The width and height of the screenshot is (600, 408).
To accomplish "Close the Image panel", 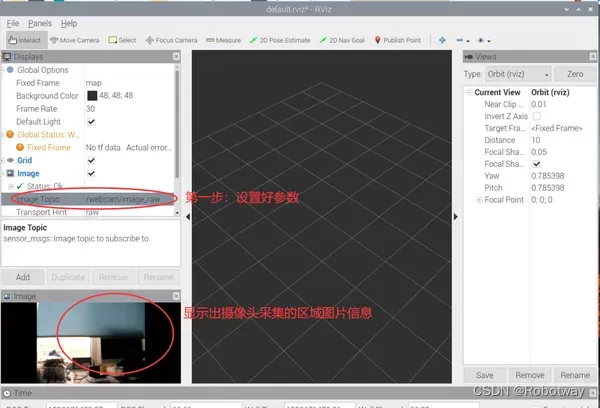I will [x=176, y=296].
